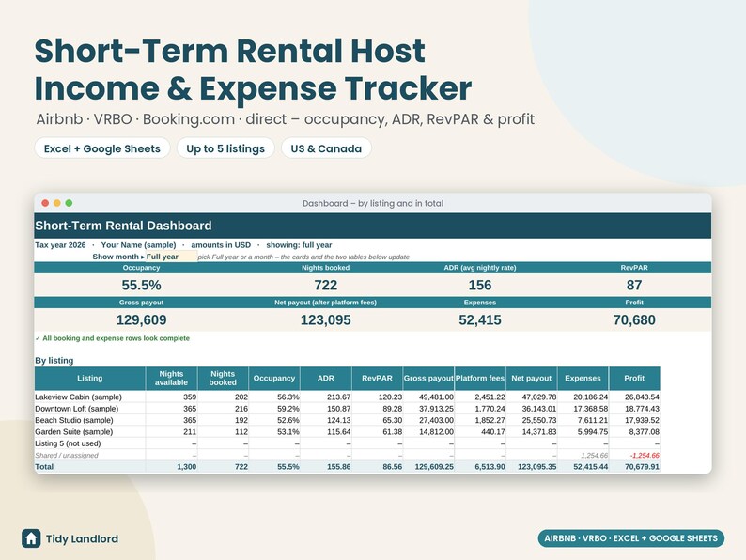Click the Platform fees column header
This screenshot has height=560, width=746.
click(479, 379)
